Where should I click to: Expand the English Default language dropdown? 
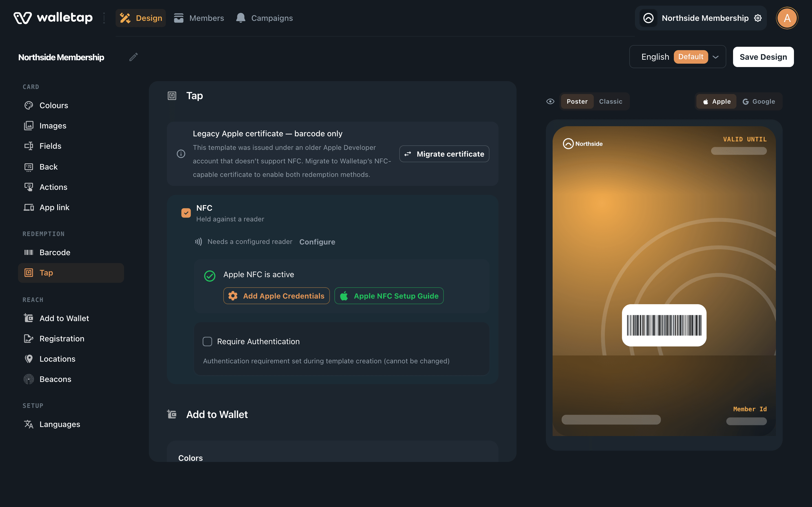(678, 57)
